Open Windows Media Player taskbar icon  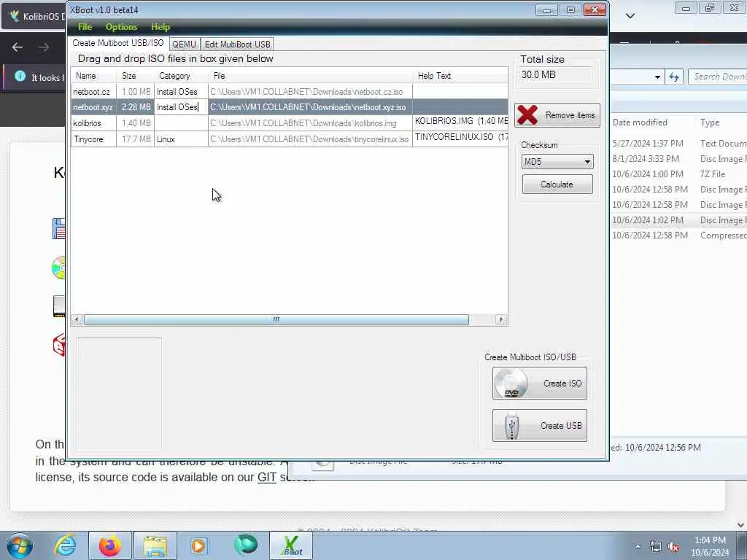(198, 545)
